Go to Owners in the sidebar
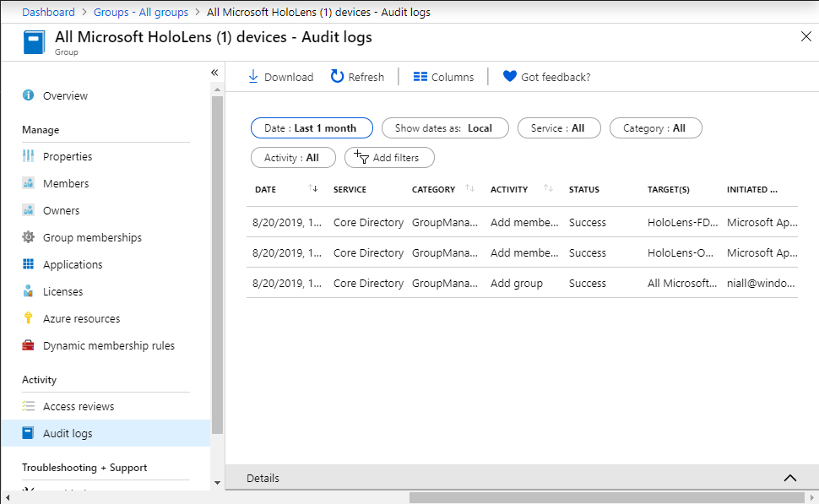The image size is (819, 504). (x=106, y=210)
